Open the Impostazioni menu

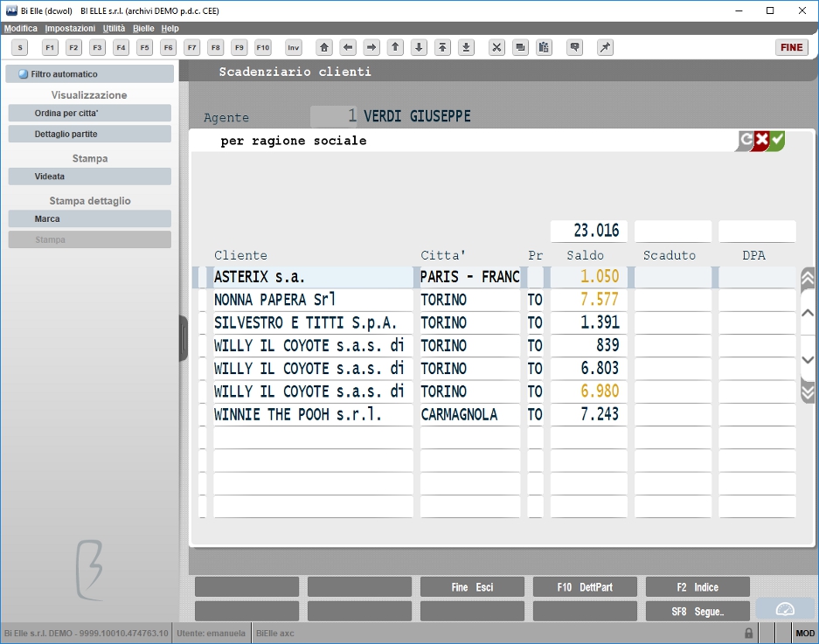tap(70, 28)
